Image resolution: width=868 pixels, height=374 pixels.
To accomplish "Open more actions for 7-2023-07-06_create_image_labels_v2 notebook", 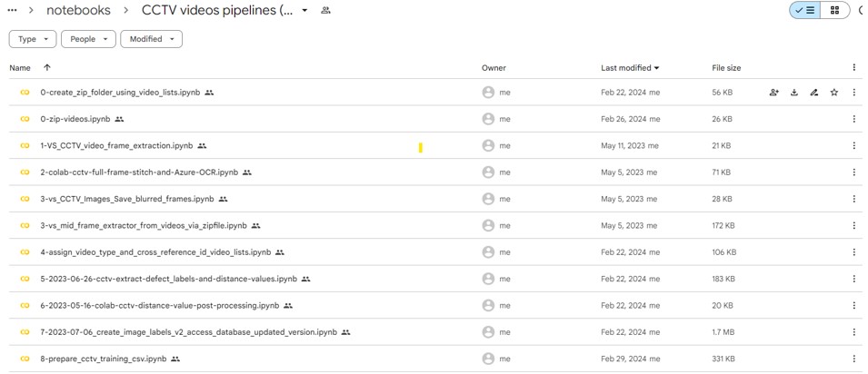I will point(854,332).
